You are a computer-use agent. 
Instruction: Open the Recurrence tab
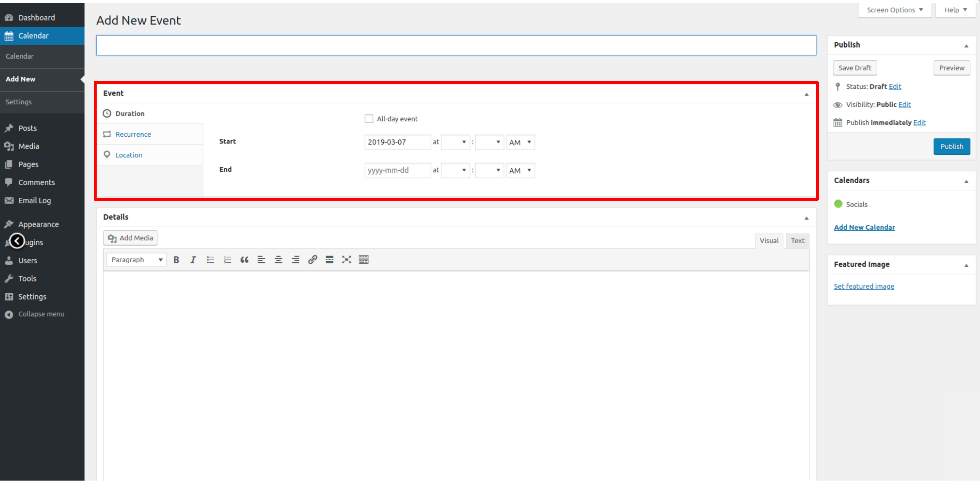[133, 134]
